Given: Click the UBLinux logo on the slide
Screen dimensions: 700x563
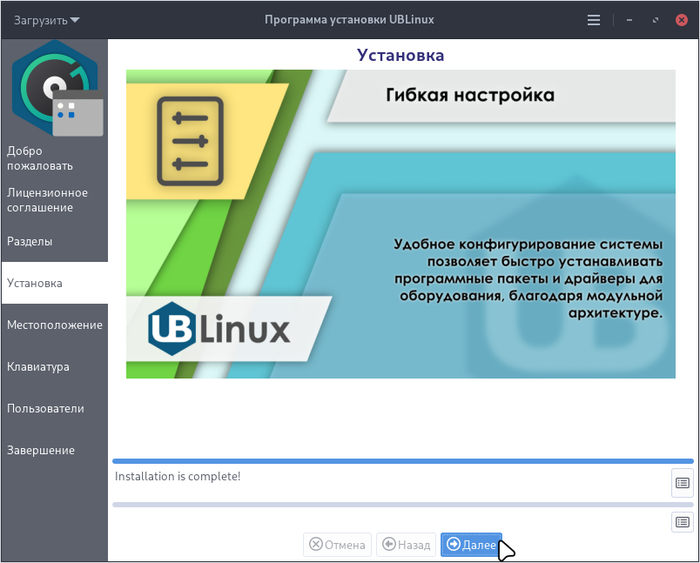Looking at the screenshot, I should coord(219,329).
